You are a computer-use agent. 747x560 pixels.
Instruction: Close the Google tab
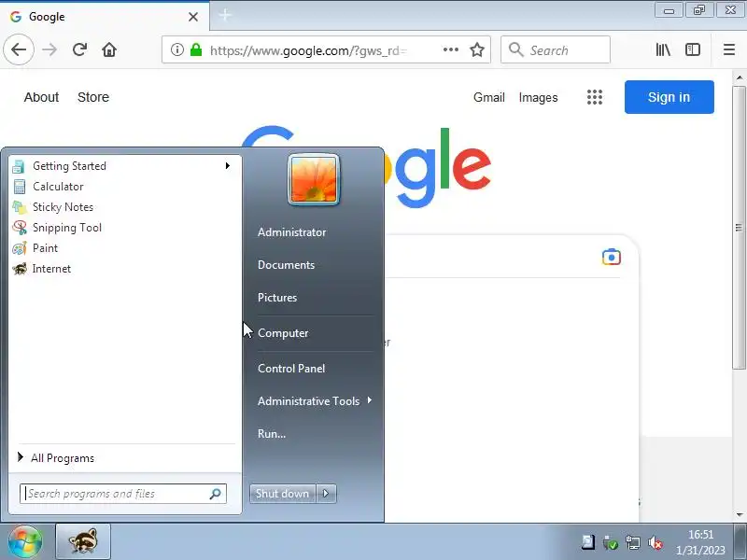pos(193,17)
